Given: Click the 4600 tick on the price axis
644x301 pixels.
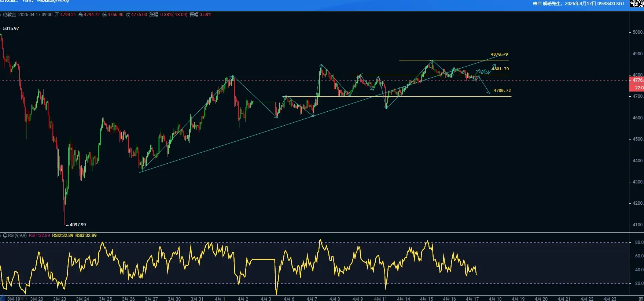Looking at the screenshot, I should coord(638,118).
